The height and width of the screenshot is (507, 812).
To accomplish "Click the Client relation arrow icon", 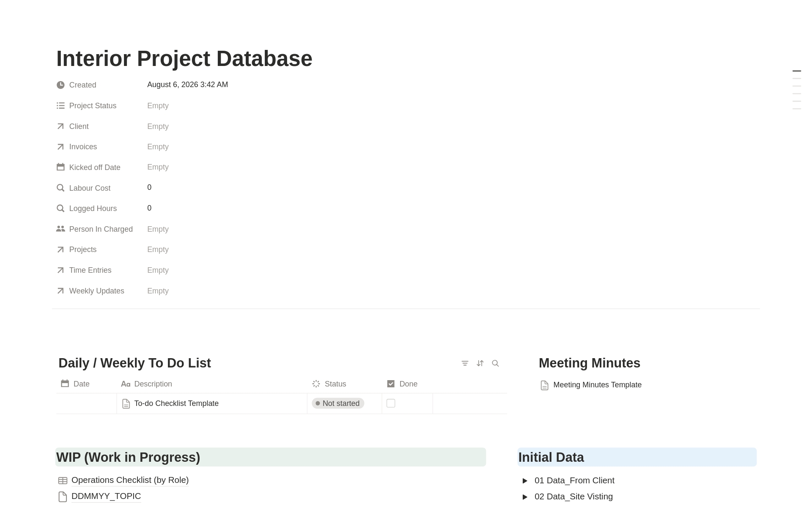I will (x=60, y=126).
